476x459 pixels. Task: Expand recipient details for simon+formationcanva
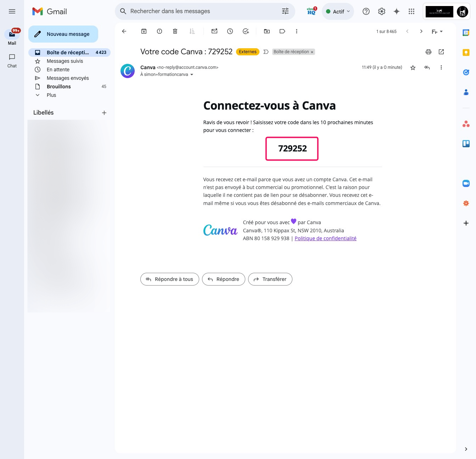[191, 74]
